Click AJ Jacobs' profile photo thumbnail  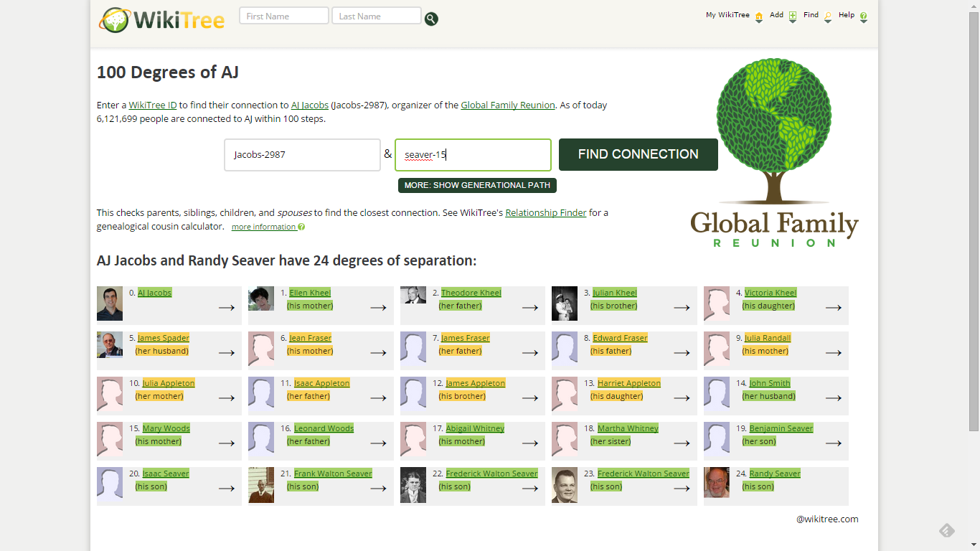point(110,304)
